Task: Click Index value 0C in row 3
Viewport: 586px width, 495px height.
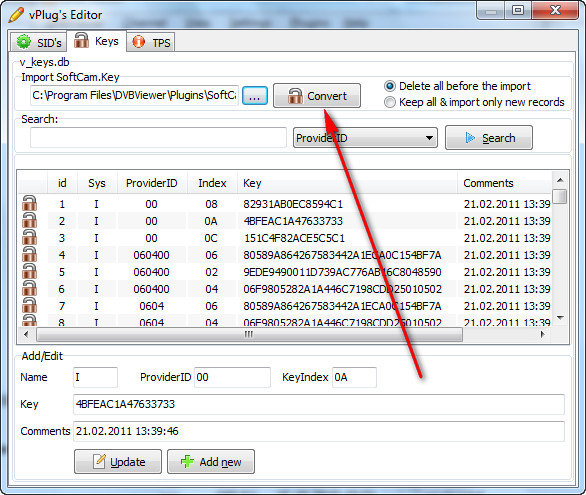Action: tap(211, 238)
